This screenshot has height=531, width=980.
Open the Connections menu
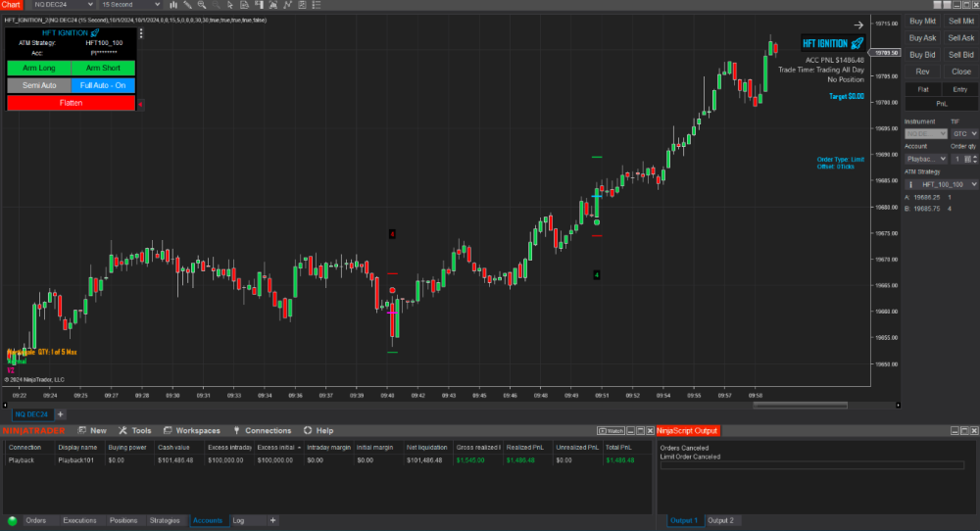(263, 430)
